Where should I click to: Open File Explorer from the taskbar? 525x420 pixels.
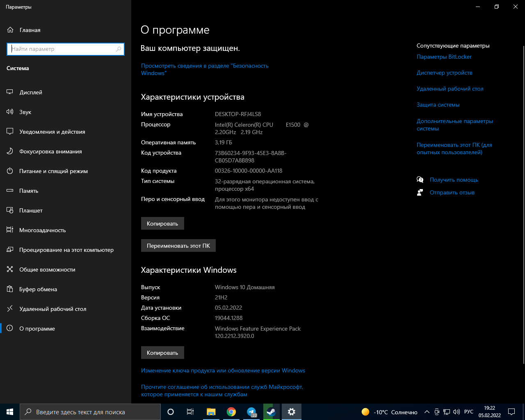point(211,412)
